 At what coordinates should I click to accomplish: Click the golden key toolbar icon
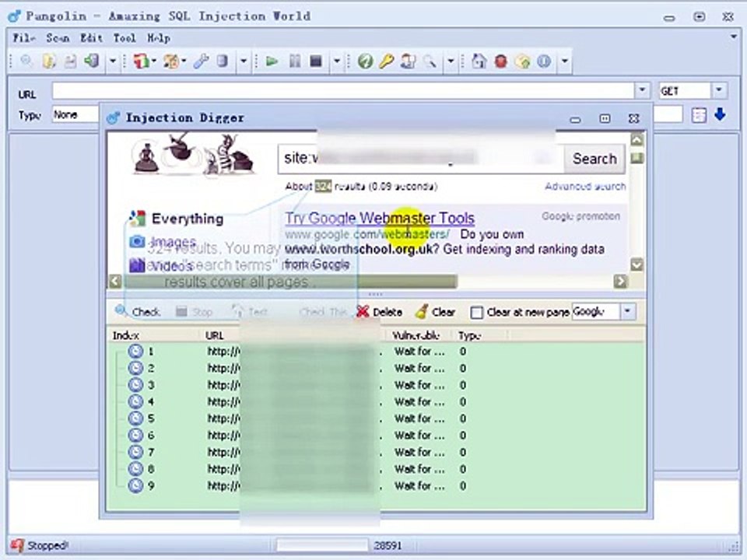387,61
